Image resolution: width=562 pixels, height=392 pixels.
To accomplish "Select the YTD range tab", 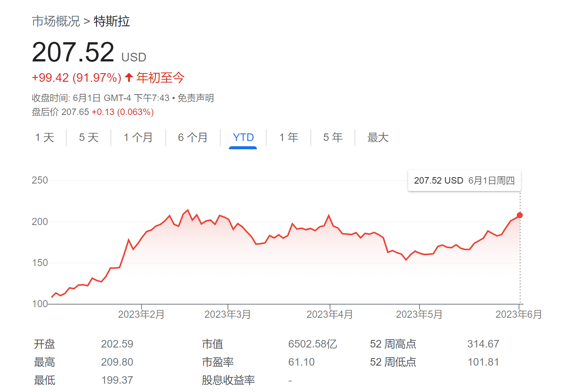I will (x=243, y=138).
